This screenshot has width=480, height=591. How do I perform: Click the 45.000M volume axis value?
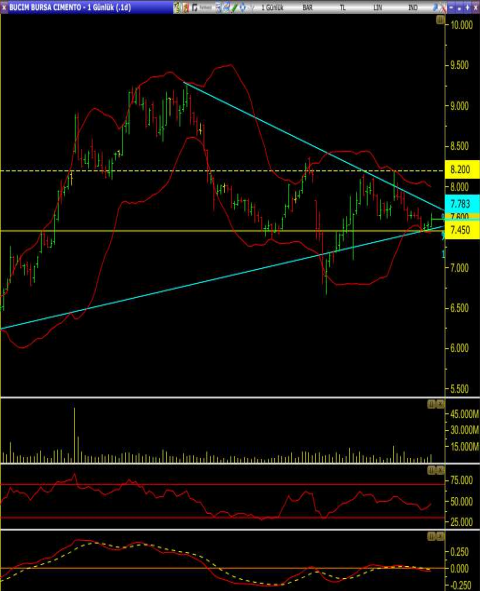(x=464, y=414)
